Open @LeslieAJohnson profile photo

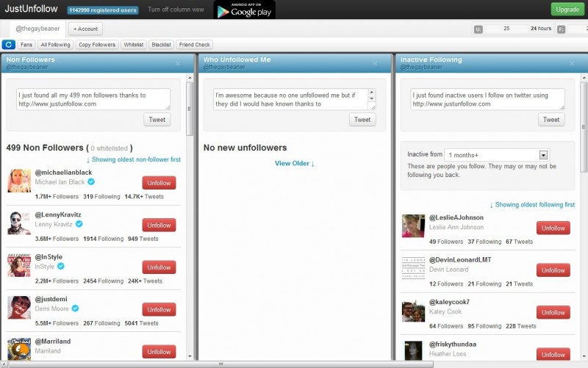(413, 226)
